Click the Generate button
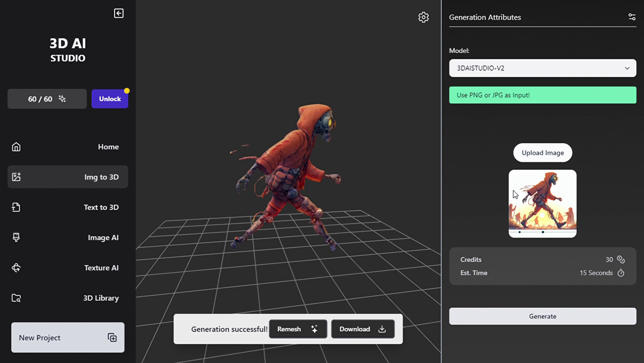 (x=542, y=316)
